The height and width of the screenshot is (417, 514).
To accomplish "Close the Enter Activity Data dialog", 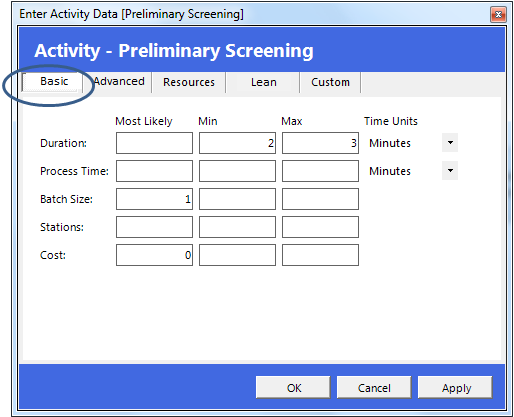I will [x=498, y=14].
